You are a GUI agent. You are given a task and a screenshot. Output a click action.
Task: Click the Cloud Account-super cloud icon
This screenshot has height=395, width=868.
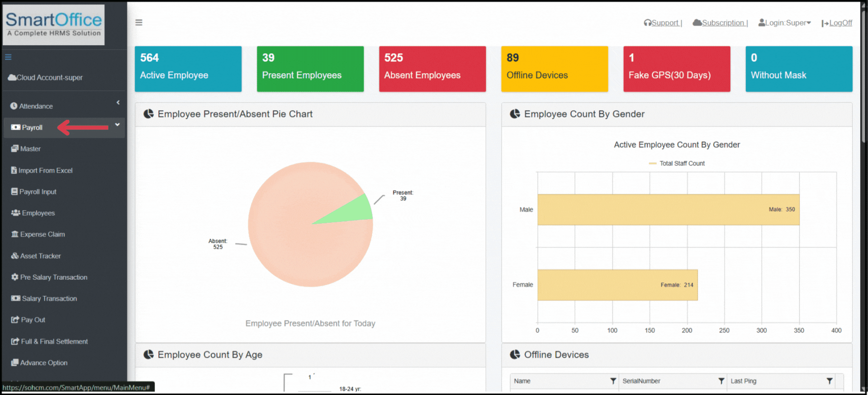[x=12, y=78]
